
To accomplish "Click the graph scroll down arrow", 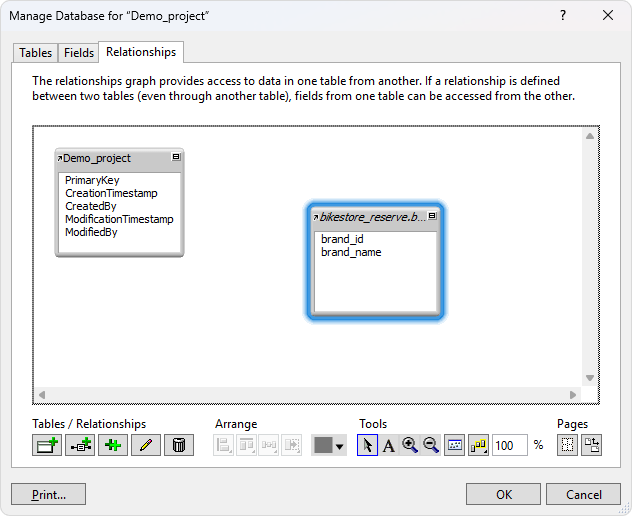I will tap(590, 378).
